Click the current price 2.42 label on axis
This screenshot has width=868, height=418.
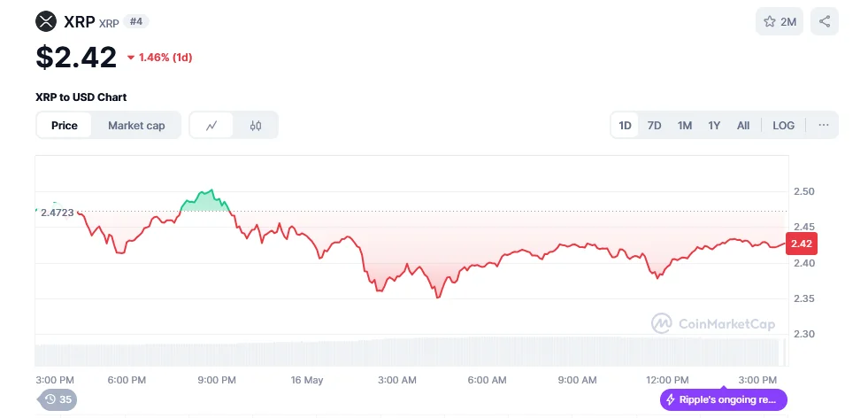(x=802, y=244)
